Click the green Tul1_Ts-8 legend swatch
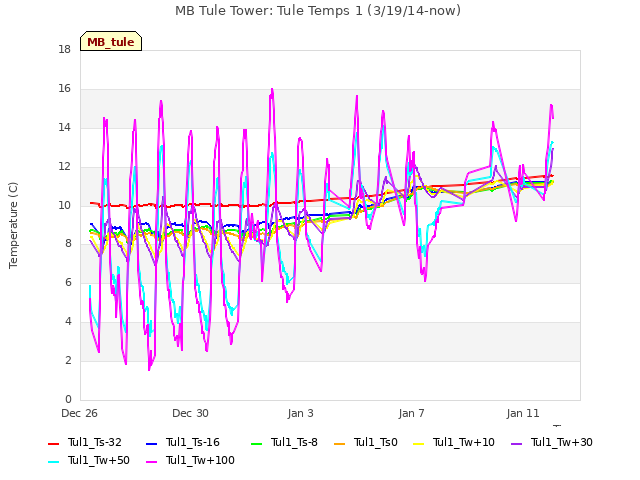 point(256,443)
